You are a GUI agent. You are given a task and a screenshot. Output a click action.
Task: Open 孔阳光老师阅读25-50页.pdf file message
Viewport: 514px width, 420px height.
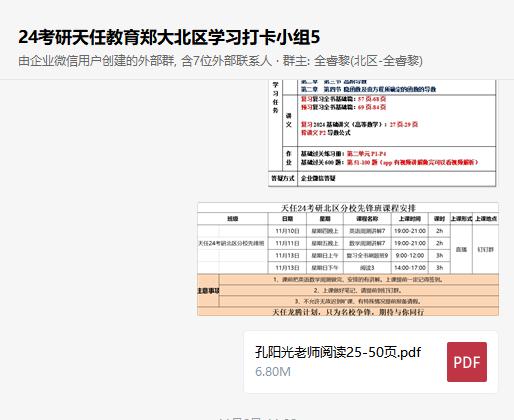(371, 362)
